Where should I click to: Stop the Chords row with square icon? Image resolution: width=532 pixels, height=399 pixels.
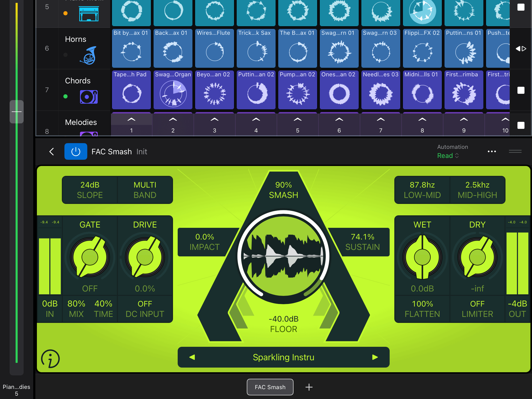tap(521, 90)
